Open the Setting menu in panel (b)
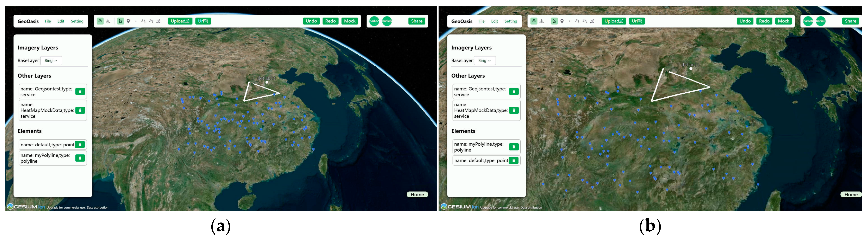 (x=510, y=21)
